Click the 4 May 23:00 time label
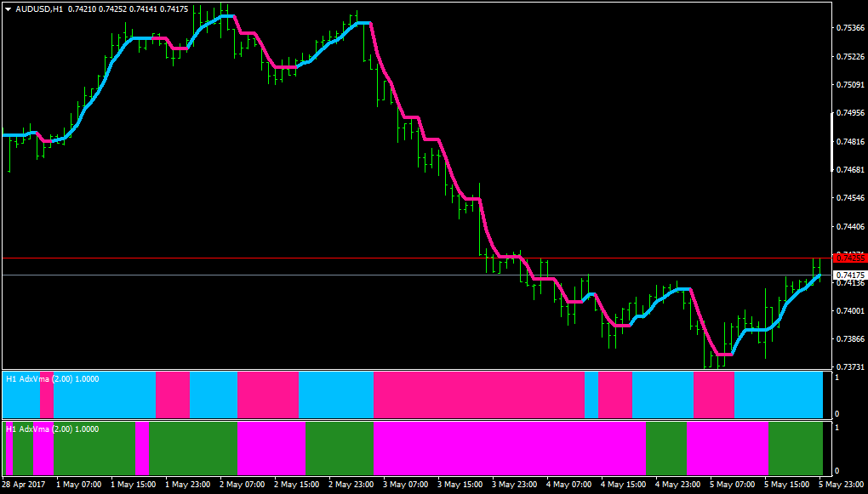 [677, 484]
